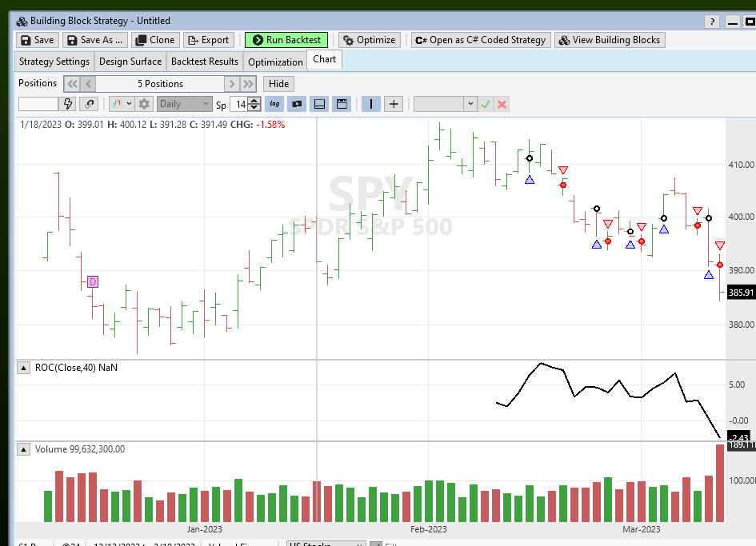Open the Optimization tab
756x546 pixels.
pos(275,62)
